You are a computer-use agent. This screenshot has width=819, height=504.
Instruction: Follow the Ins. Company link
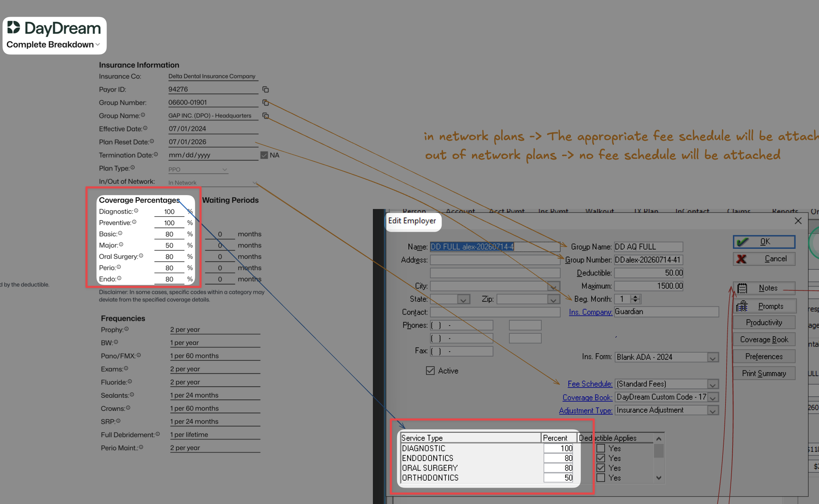click(590, 312)
